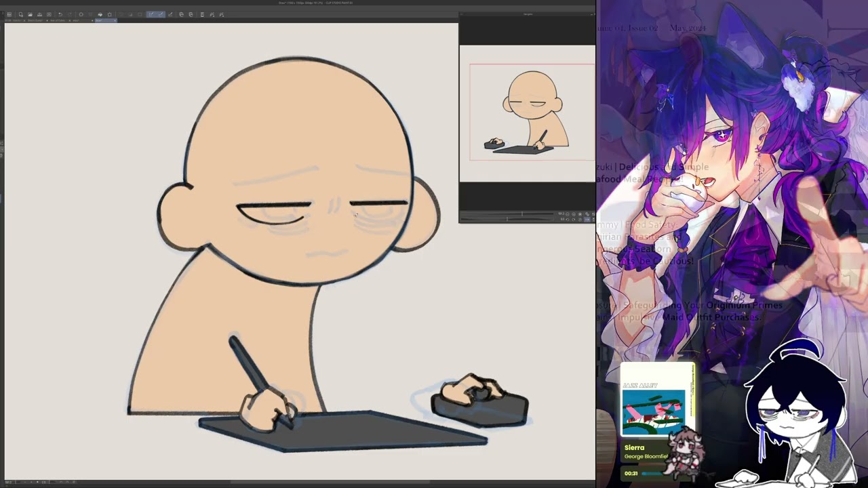Screen dimensions: 868x488
Task: Click Navigator Reset Rotation icon
Action: click(x=580, y=220)
